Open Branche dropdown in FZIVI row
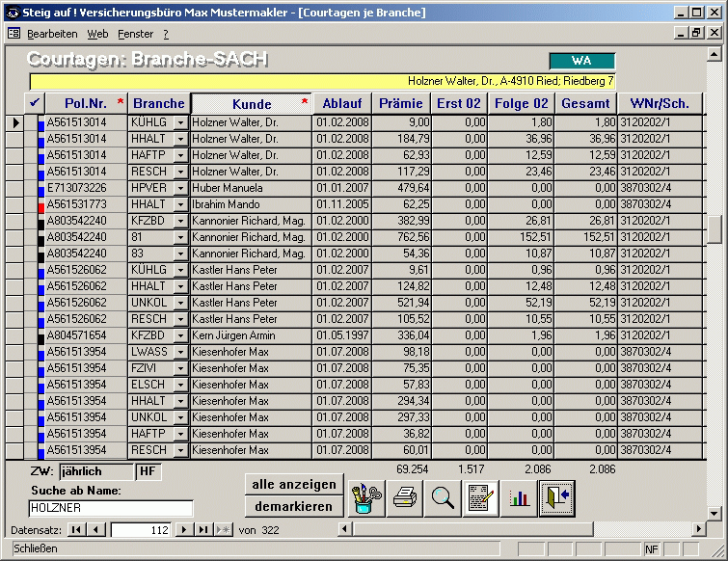Screen dimensions: 728x561 (180, 368)
